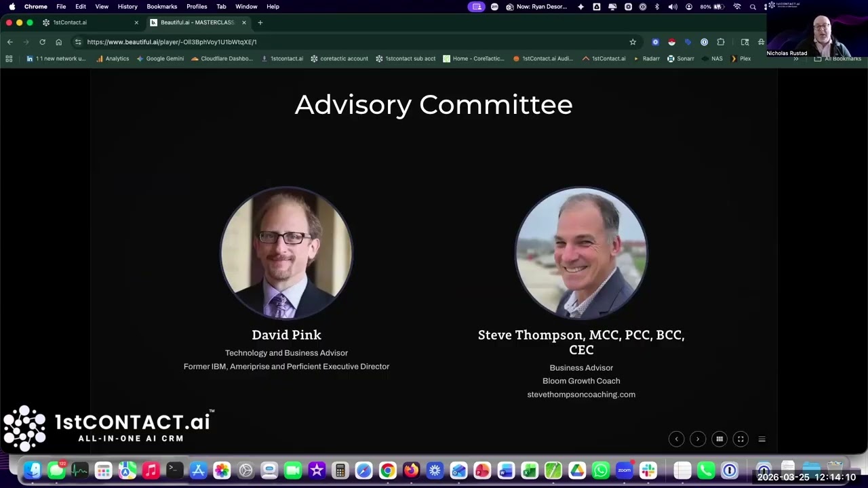Image resolution: width=868 pixels, height=488 pixels.
Task: Open the coretactic account bookmark
Action: click(339, 59)
